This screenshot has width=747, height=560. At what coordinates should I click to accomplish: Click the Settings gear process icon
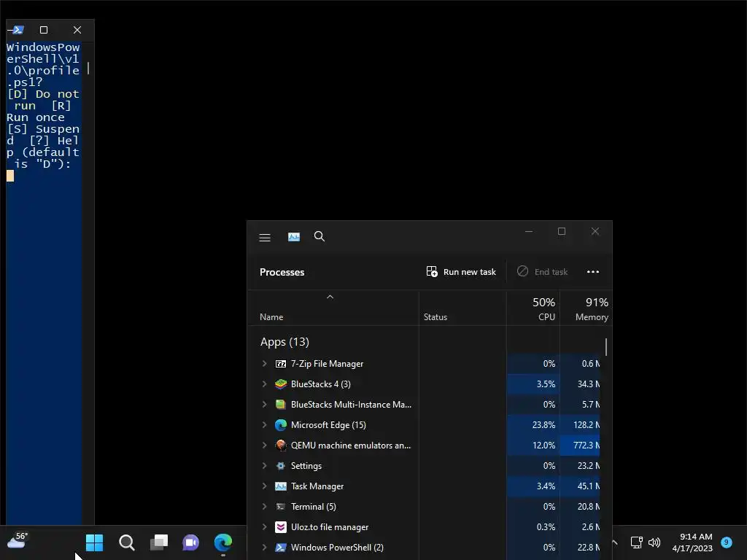coord(281,466)
